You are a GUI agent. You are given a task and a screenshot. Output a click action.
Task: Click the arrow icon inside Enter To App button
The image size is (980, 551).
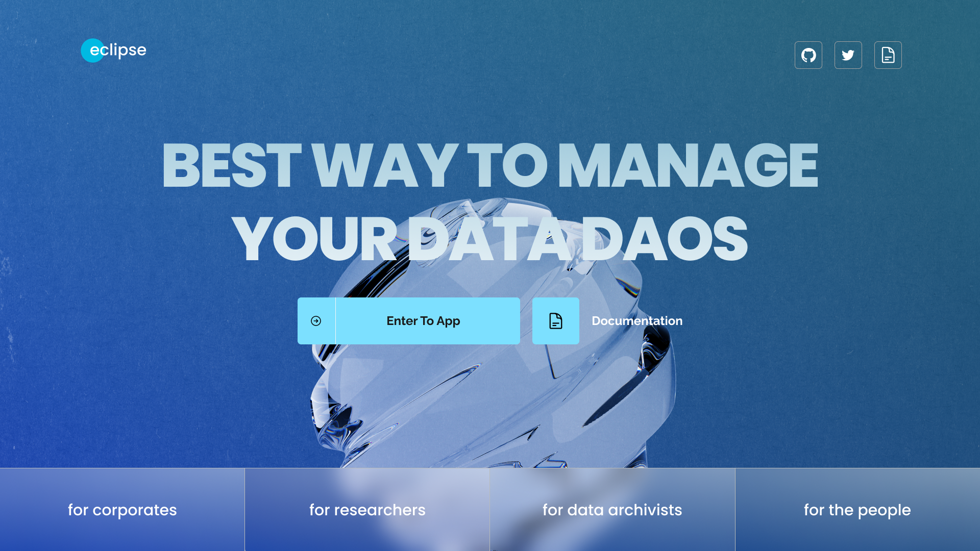click(x=315, y=320)
